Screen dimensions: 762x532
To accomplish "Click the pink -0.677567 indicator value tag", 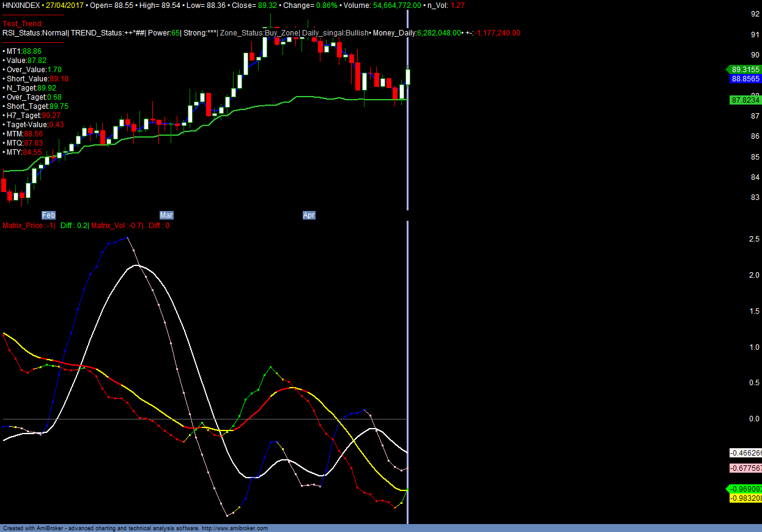I will click(x=745, y=468).
